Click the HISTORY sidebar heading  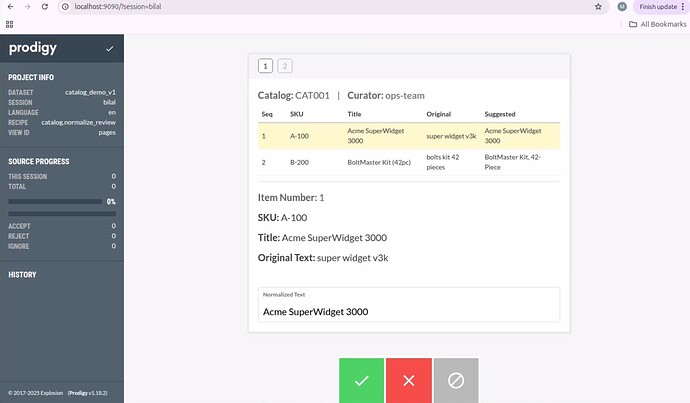click(x=22, y=275)
